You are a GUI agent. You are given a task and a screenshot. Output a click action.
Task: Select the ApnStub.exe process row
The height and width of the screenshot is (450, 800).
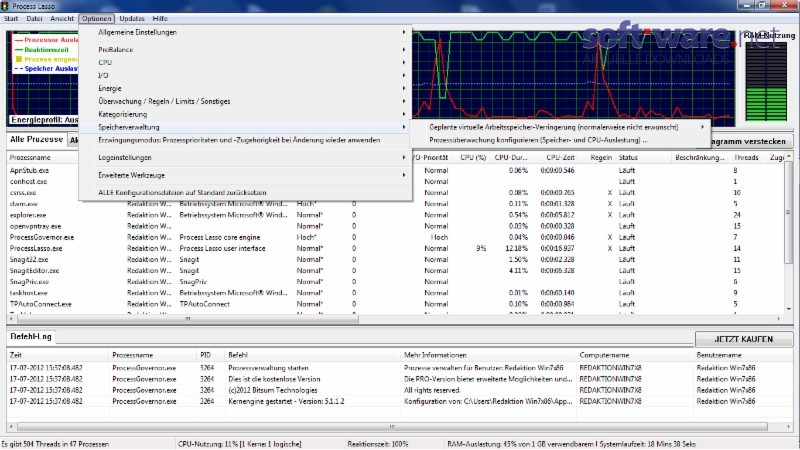30,170
